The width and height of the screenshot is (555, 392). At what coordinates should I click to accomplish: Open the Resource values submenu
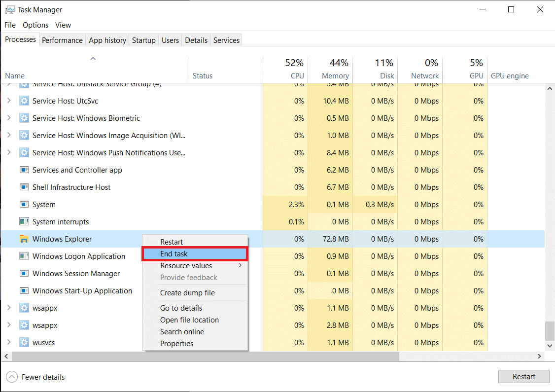click(195, 266)
